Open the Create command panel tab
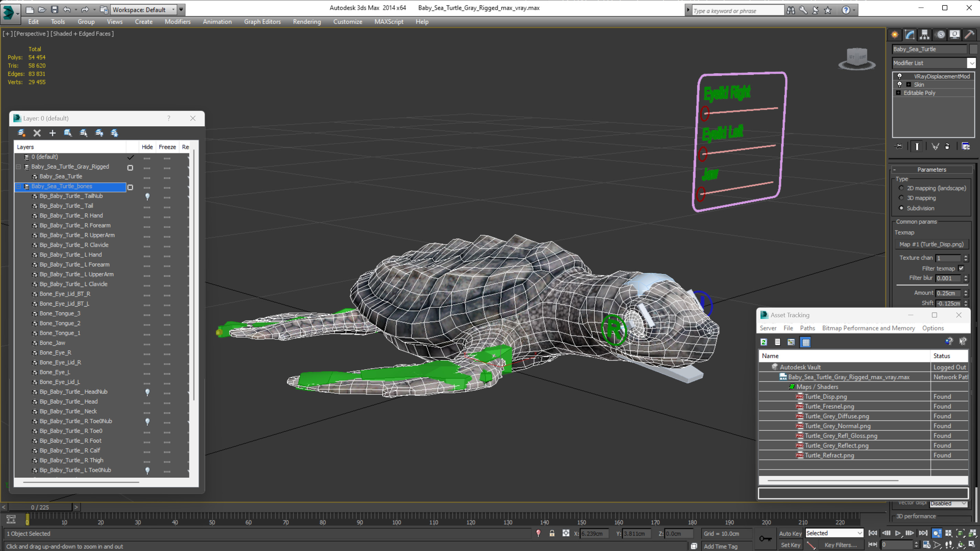This screenshot has width=980, height=551. click(x=895, y=35)
